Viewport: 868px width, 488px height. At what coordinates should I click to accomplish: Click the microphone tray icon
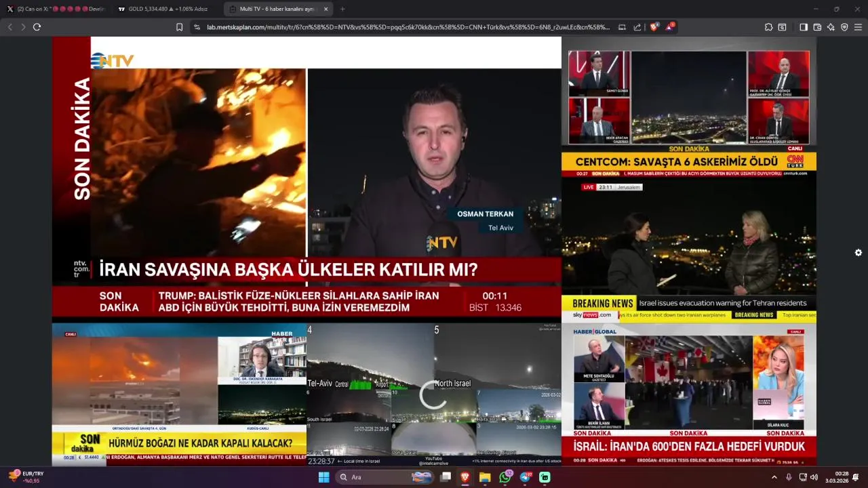pos(789,477)
